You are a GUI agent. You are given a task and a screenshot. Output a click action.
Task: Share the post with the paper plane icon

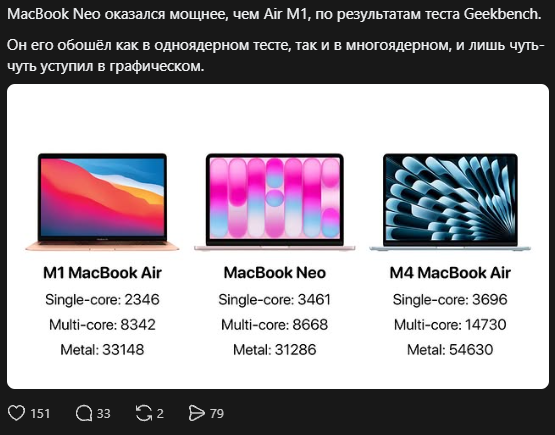[196, 413]
